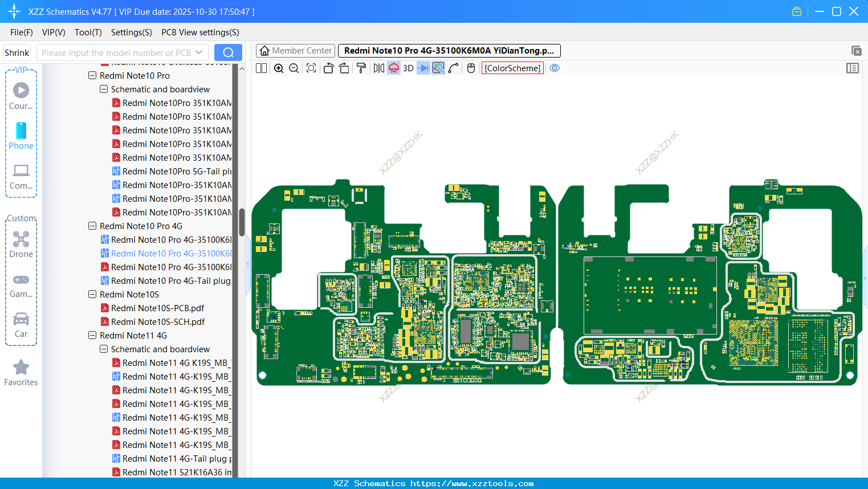Open the PCB View settings menu
This screenshot has height=489, width=868.
(200, 32)
